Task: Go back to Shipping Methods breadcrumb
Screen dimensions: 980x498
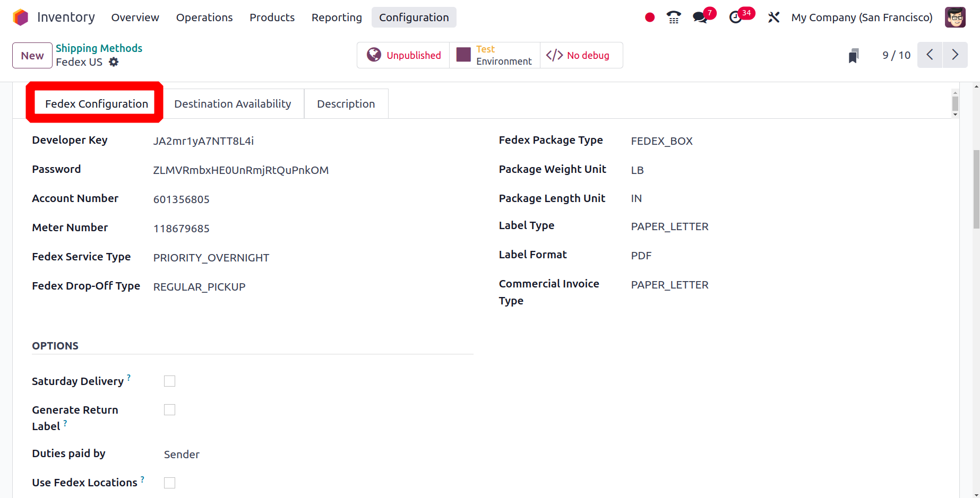Action: coord(99,48)
